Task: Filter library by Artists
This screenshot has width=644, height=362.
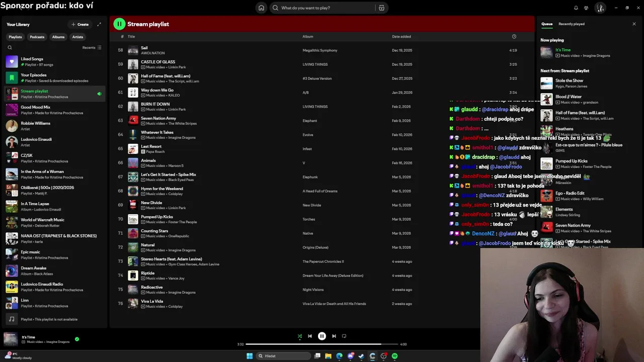Action: (77, 37)
